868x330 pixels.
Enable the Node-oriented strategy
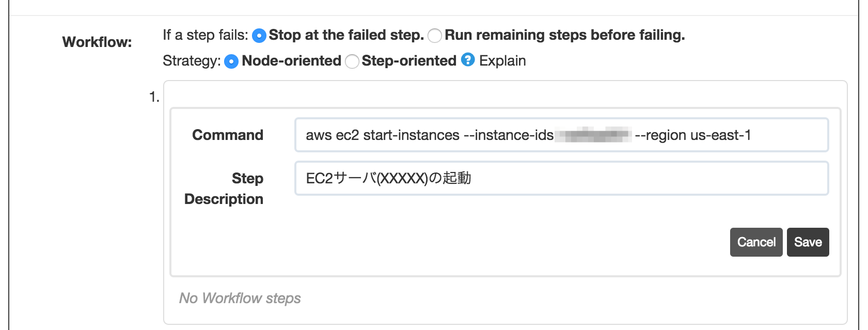point(231,60)
